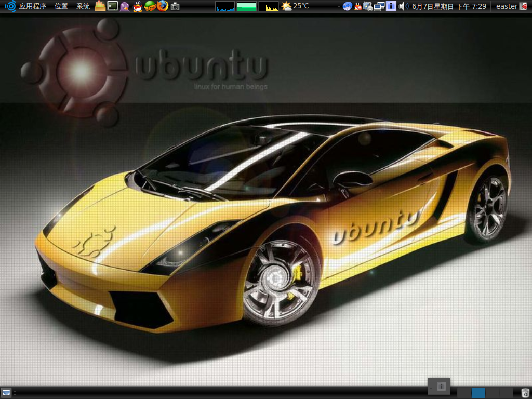Open the weather applet showing 25°C

coord(295,6)
